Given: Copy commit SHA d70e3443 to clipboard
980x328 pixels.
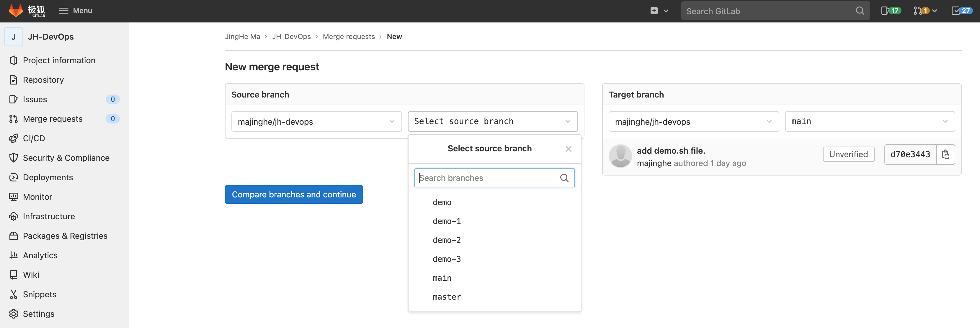Looking at the screenshot, I should [x=945, y=154].
